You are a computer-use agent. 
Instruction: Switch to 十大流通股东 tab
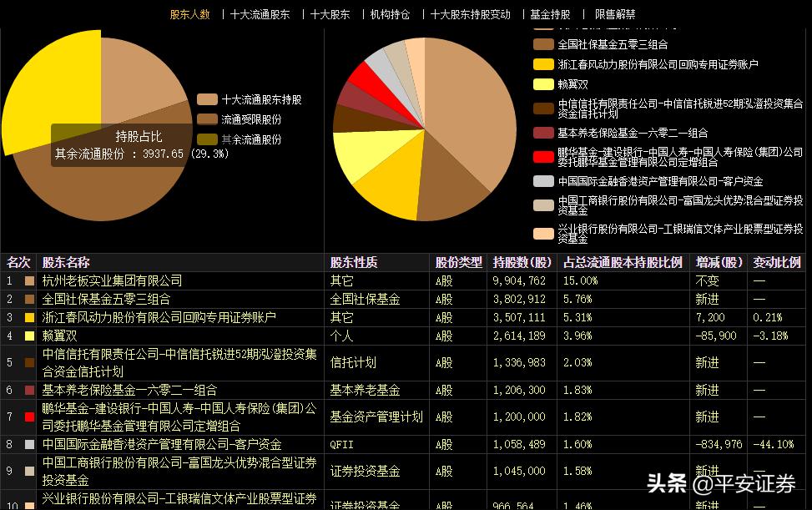[260, 14]
